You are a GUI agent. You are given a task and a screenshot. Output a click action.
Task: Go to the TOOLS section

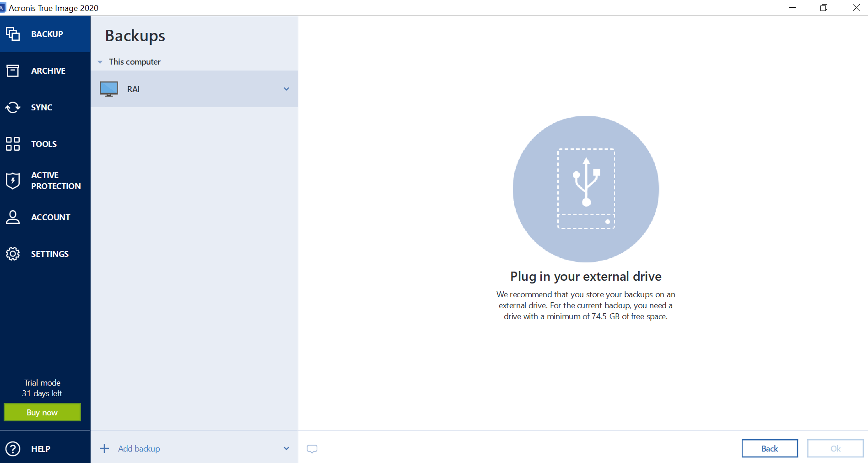[x=44, y=144]
